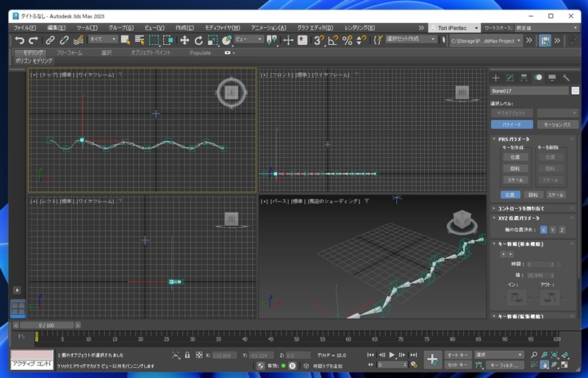Open the Create command panel tab
This screenshot has height=378, width=588.
tap(495, 78)
